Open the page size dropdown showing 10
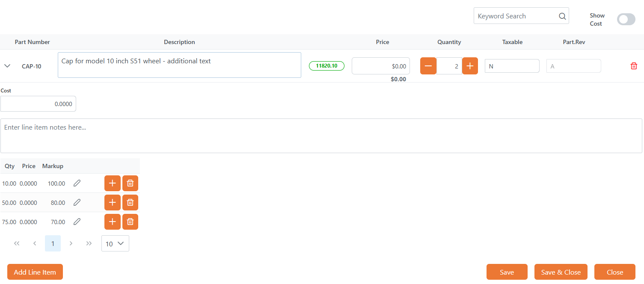This screenshot has height=284, width=644. (115, 243)
